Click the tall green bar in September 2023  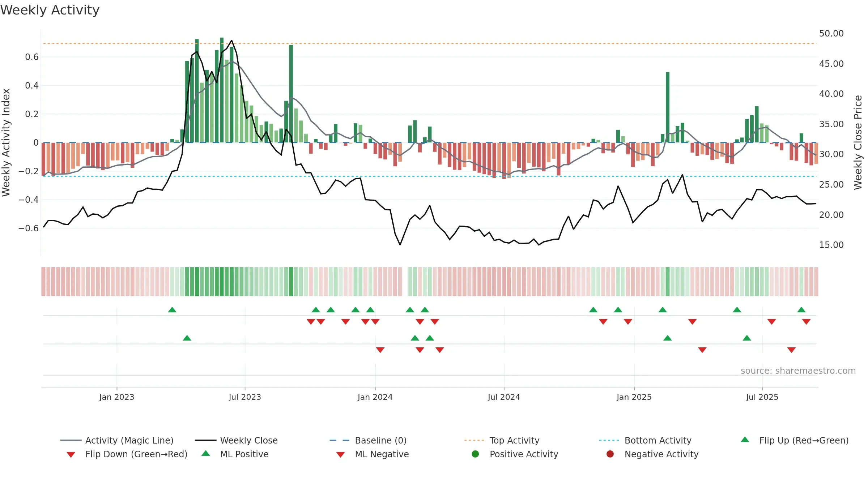click(x=291, y=94)
